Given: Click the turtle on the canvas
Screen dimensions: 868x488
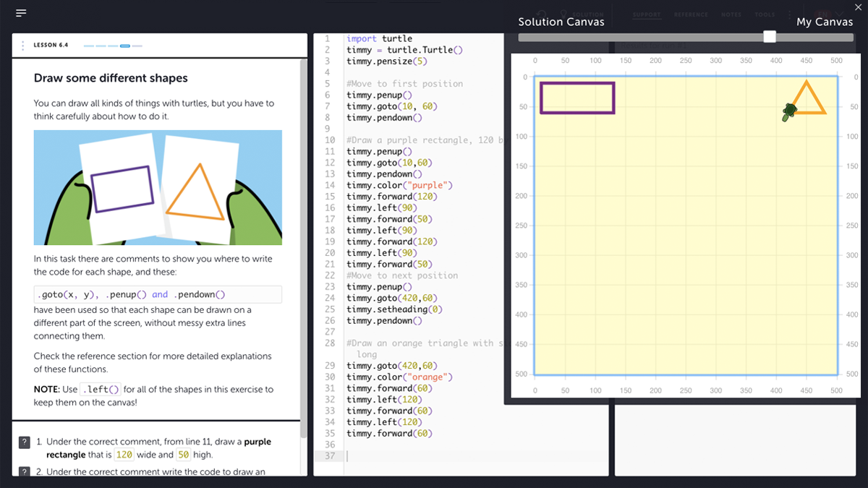Looking at the screenshot, I should pos(789,111).
